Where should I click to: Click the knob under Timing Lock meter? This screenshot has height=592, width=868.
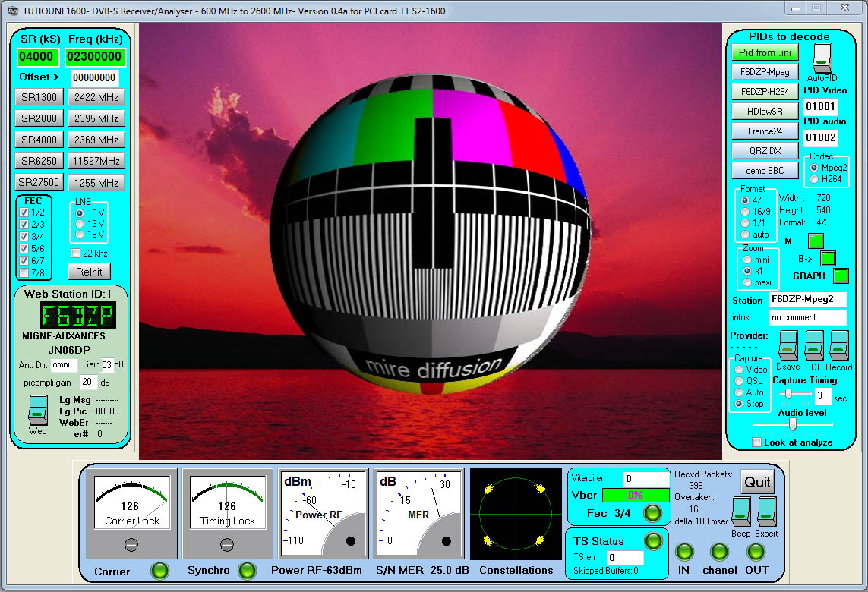227,545
